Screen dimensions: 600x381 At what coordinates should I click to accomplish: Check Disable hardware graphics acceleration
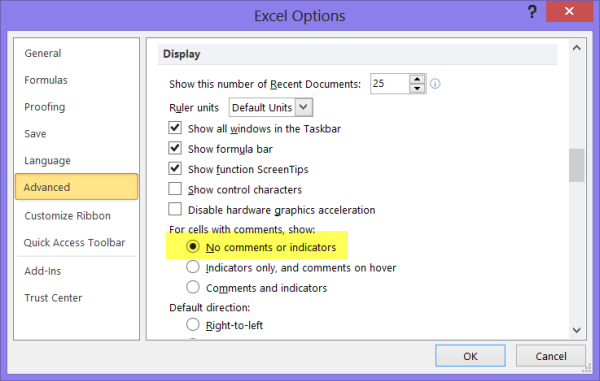175,209
